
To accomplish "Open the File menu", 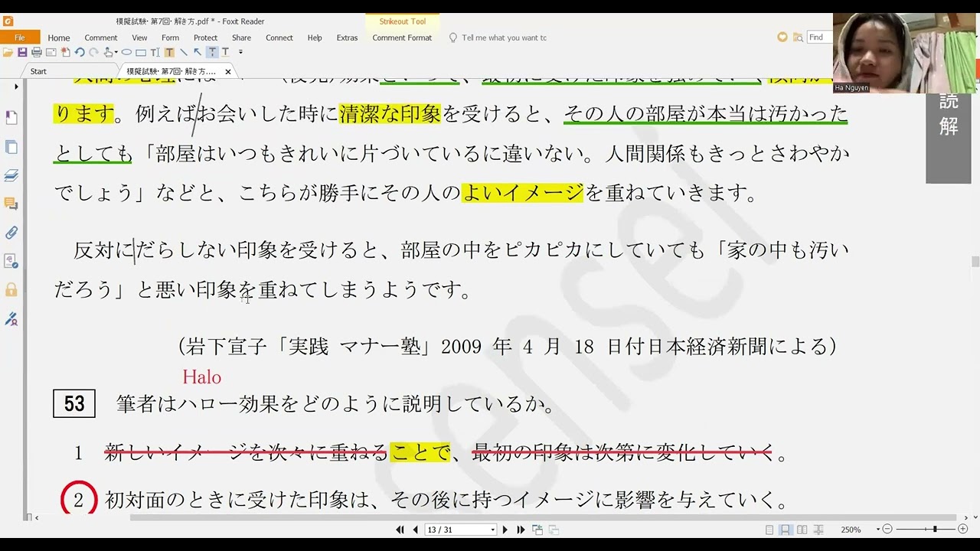I will click(x=19, y=37).
